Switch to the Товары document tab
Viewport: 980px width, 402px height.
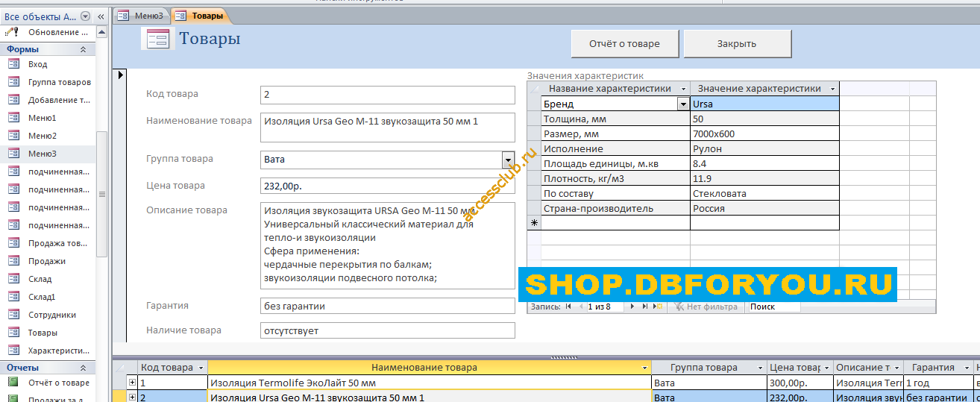point(199,16)
